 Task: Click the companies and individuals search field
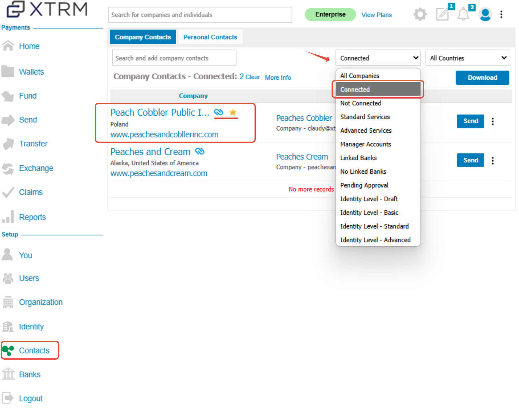pos(200,15)
